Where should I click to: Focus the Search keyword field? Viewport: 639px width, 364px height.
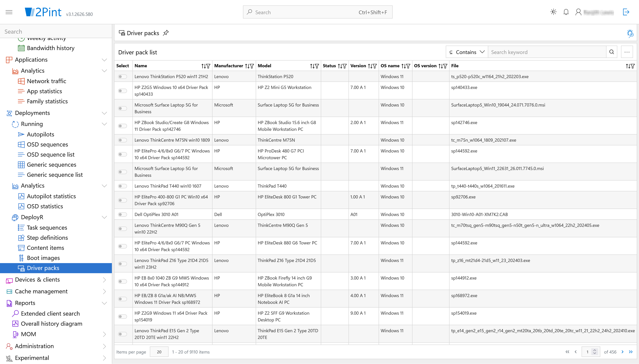[x=547, y=52]
